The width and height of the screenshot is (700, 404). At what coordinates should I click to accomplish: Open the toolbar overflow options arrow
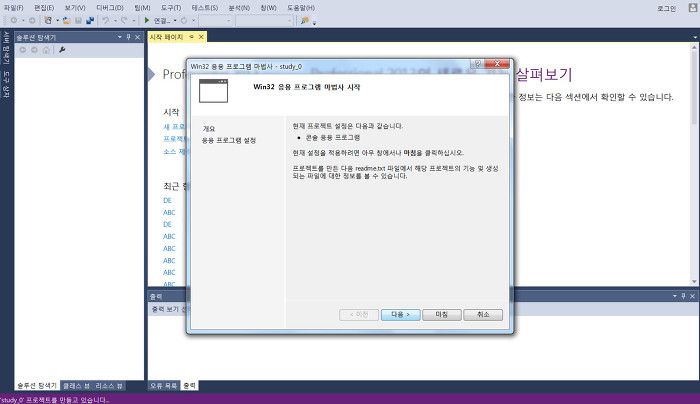314,22
